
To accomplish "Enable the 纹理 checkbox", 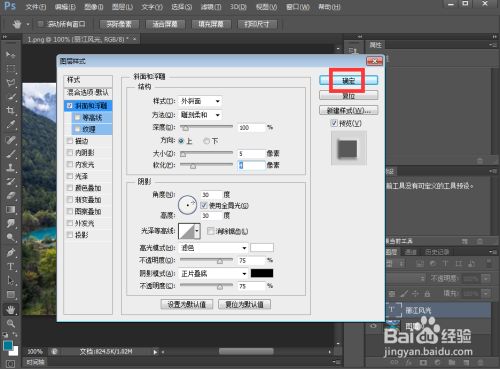I will tap(78, 129).
